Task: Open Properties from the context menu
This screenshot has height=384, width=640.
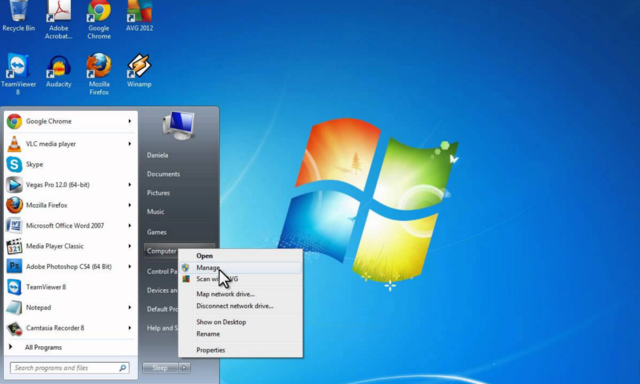Action: coord(240,350)
